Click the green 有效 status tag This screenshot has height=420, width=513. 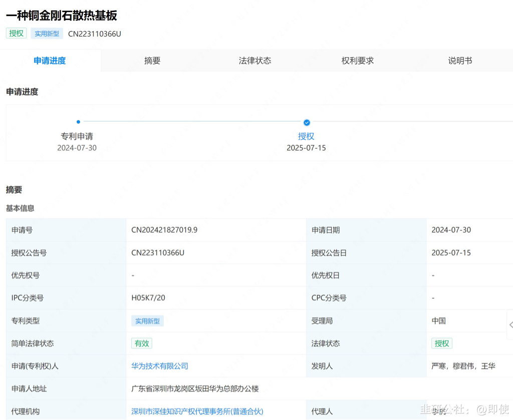tap(141, 343)
